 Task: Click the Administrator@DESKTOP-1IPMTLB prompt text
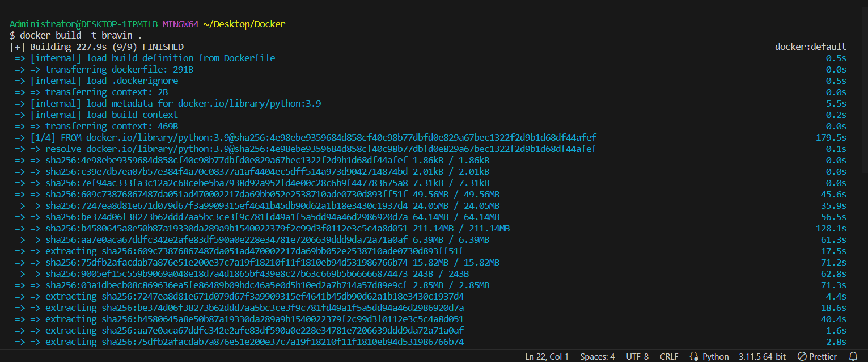[x=83, y=24]
